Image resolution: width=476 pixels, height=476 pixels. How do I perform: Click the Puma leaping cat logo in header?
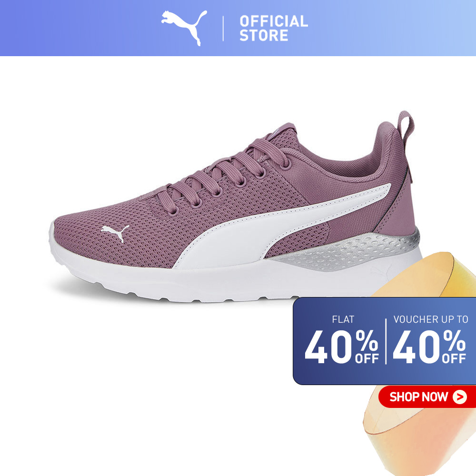[x=184, y=27]
